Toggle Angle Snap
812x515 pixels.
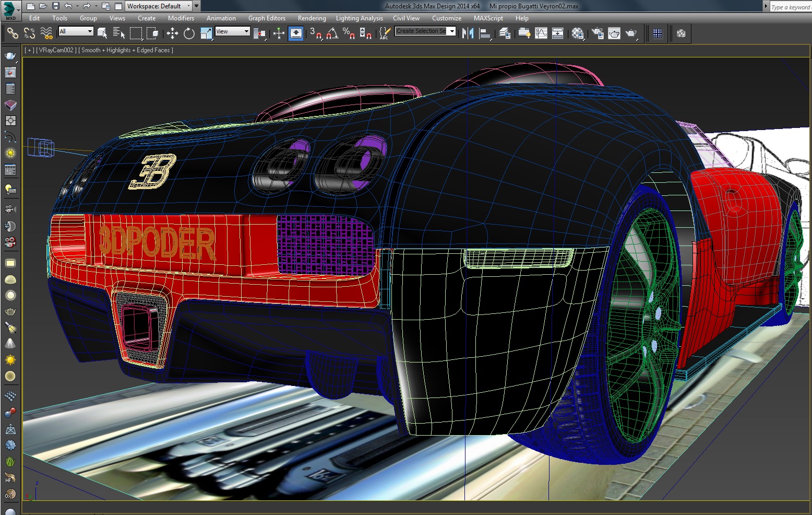pos(332,33)
